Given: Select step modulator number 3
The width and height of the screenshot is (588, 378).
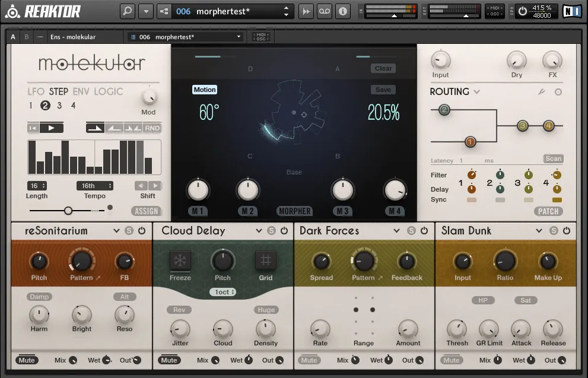Looking at the screenshot, I should (x=59, y=106).
